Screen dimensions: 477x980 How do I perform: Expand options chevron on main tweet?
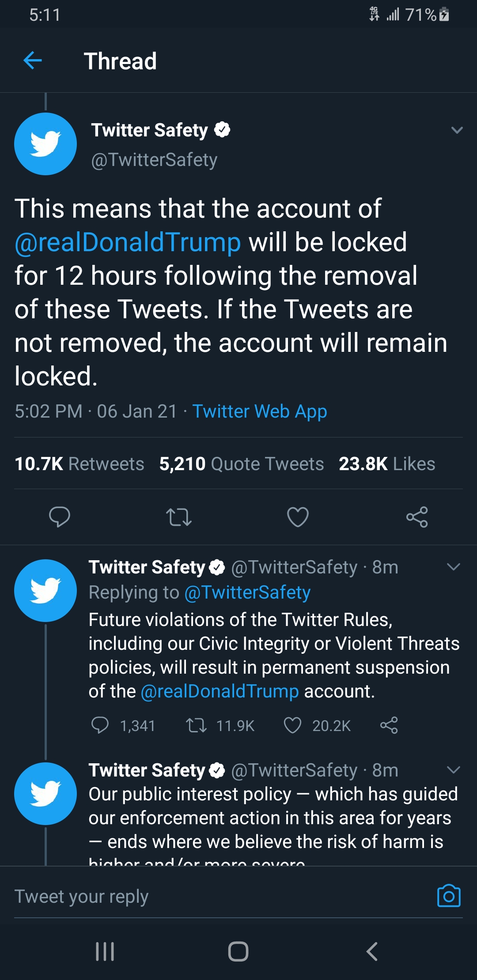click(457, 130)
